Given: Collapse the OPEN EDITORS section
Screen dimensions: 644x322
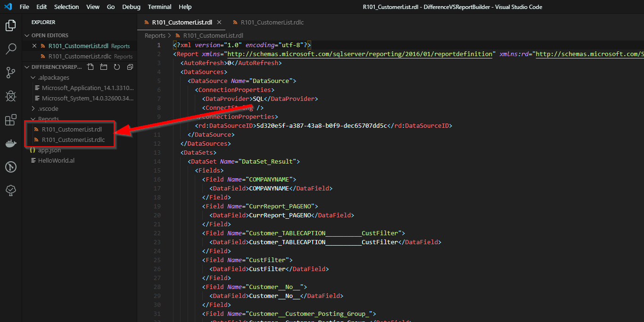Looking at the screenshot, I should point(27,35).
